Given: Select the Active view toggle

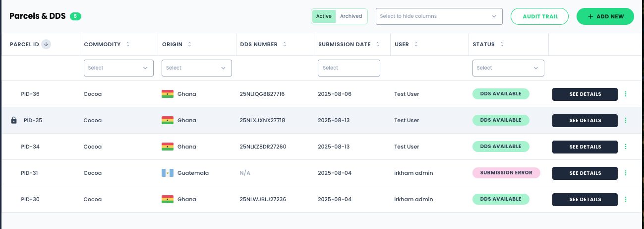Looking at the screenshot, I should (324, 16).
